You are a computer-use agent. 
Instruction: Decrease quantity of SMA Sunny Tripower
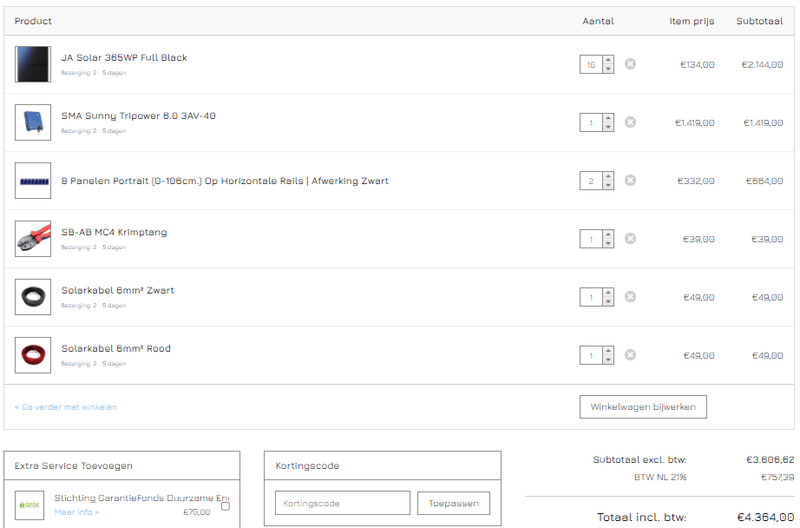tap(608, 127)
